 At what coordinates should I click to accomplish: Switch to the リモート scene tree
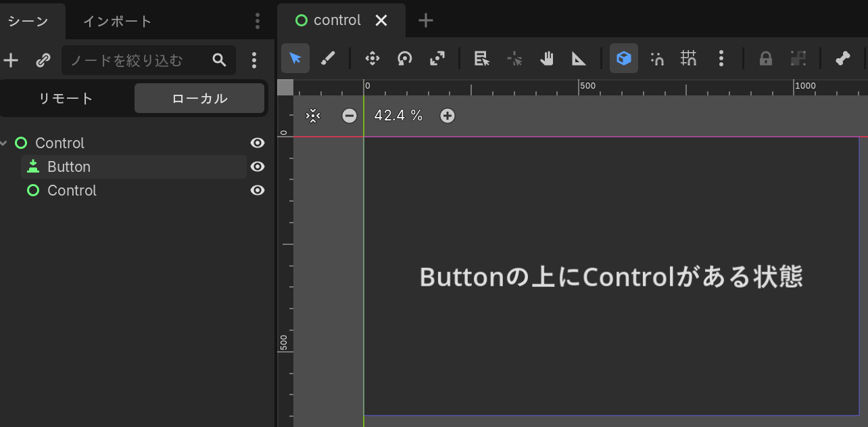(x=66, y=98)
